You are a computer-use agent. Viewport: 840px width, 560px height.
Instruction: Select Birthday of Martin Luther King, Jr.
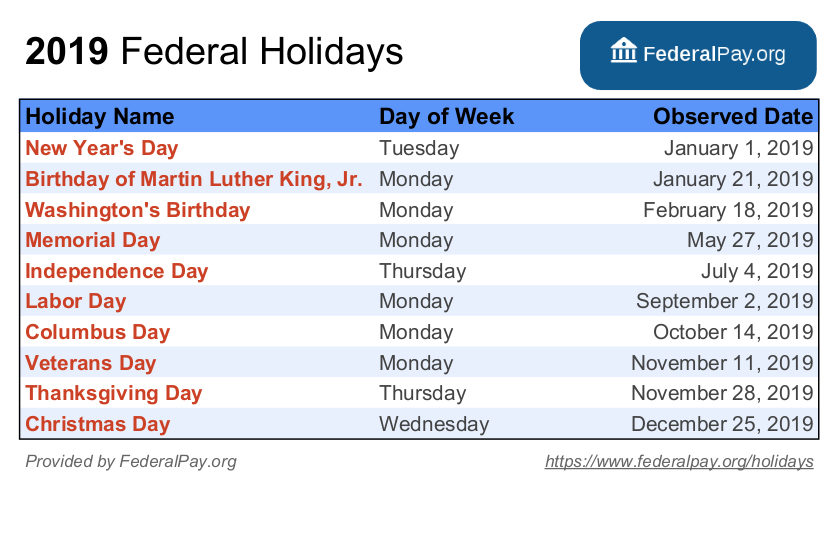(194, 179)
